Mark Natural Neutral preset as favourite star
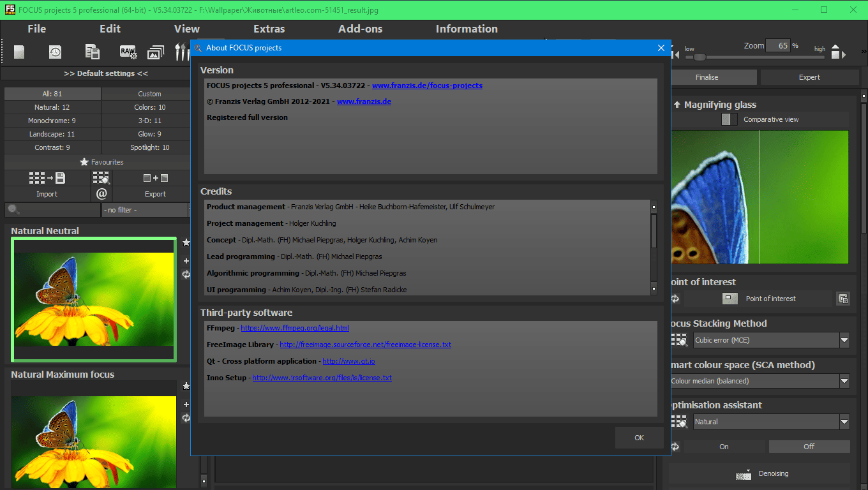 pyautogui.click(x=186, y=242)
